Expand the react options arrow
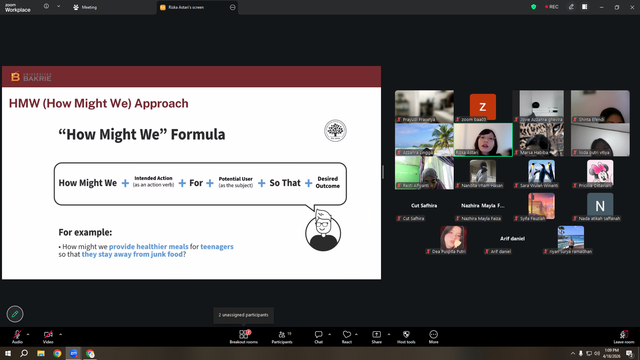Viewport: 640px width, 360px height. [x=356, y=334]
